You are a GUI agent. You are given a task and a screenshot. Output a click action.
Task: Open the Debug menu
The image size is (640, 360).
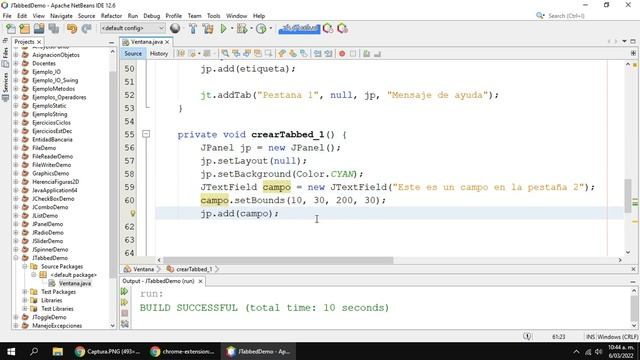coord(151,16)
